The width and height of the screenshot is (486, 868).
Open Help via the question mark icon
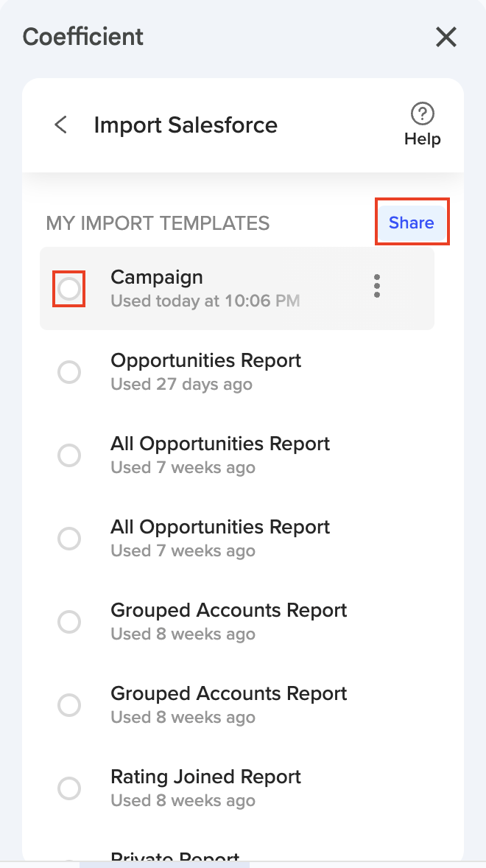coord(422,114)
